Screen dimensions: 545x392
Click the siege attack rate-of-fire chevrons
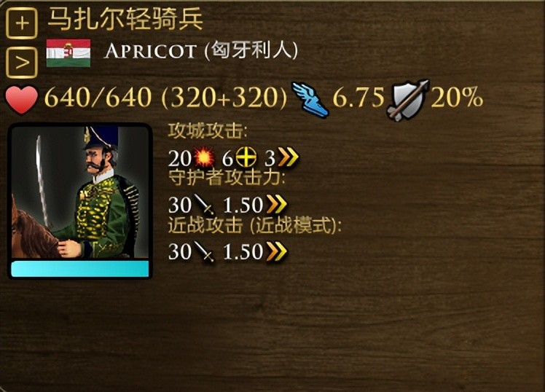(288, 158)
